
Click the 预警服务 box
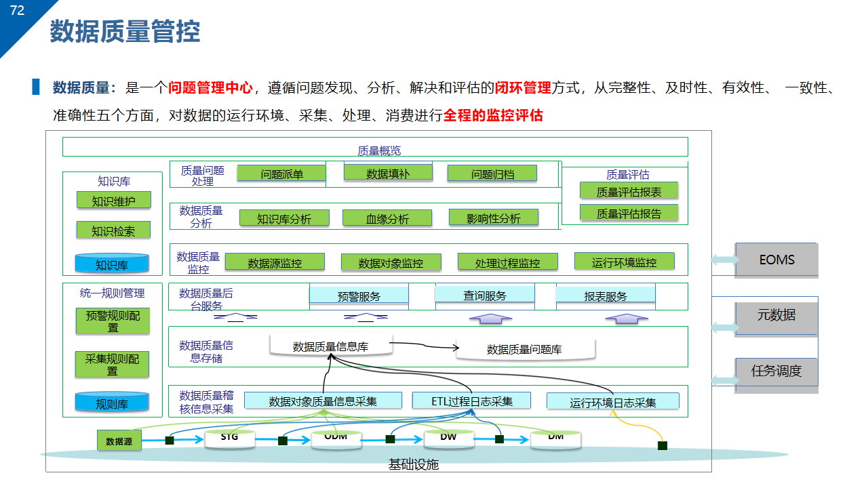pyautogui.click(x=359, y=296)
